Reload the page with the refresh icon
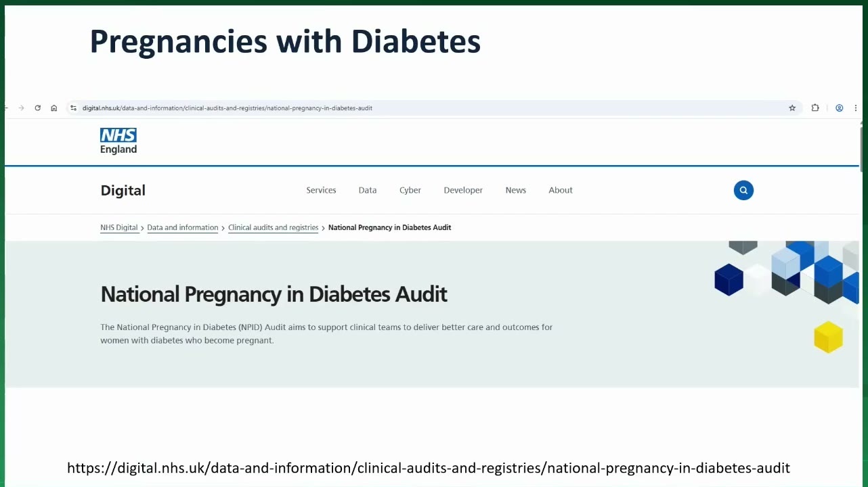The height and width of the screenshot is (487, 868). (38, 108)
